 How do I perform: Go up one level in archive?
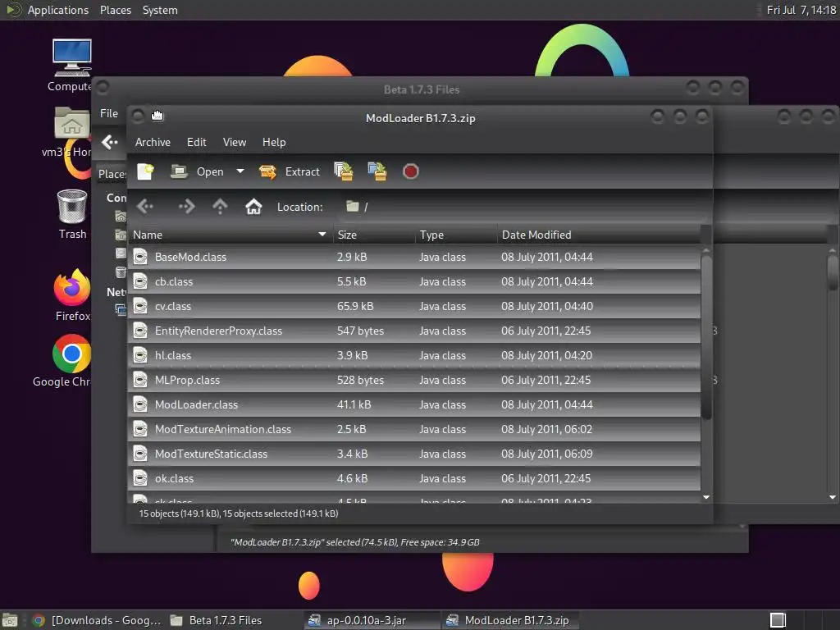pos(220,206)
